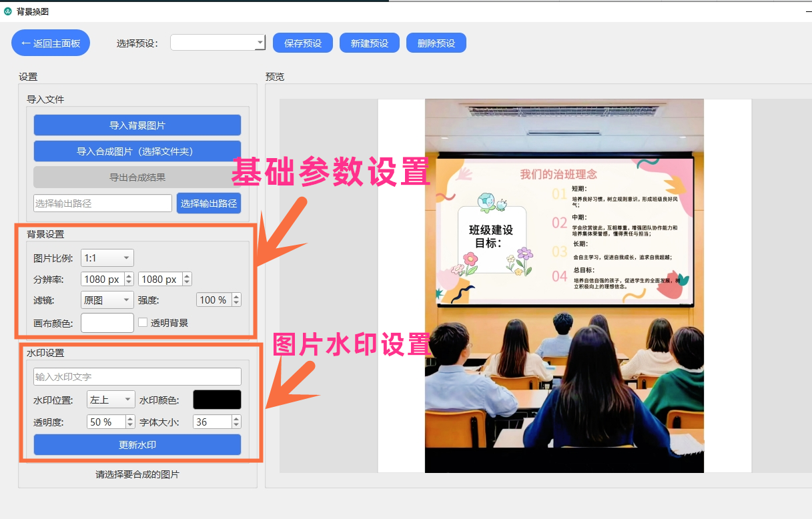Click 导入合成图片（选择文件夹） button

pyautogui.click(x=137, y=151)
